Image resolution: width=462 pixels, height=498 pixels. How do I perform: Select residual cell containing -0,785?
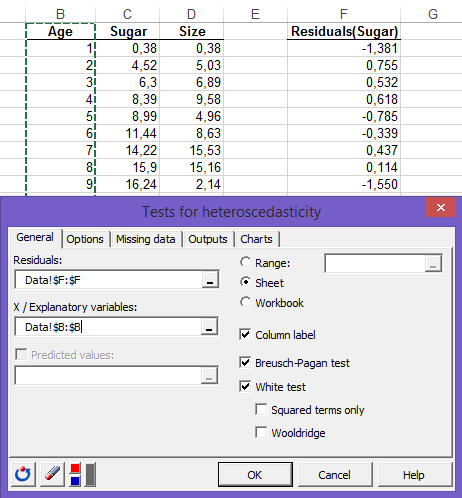tap(344, 116)
